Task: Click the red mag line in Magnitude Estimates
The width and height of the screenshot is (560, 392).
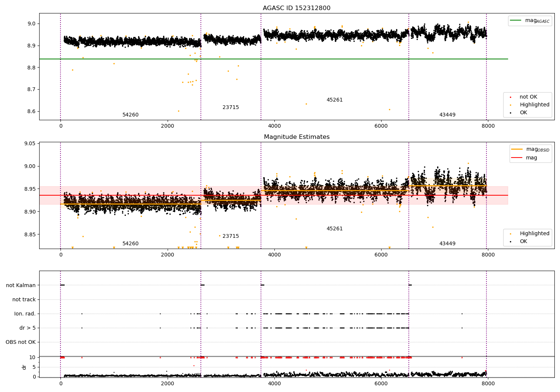Action: [273, 195]
